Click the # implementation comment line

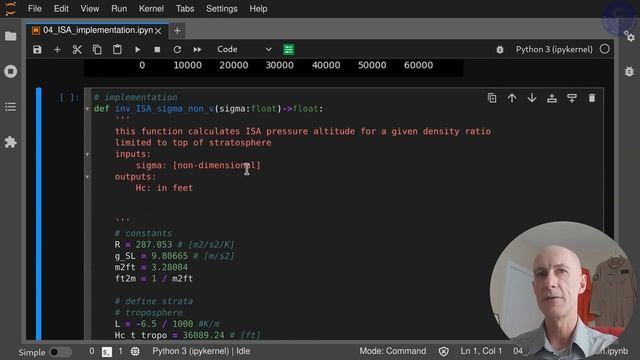point(136,98)
